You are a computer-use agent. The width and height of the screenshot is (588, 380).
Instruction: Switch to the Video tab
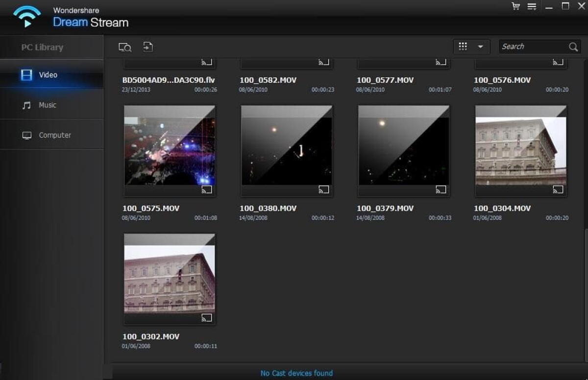[x=48, y=75]
